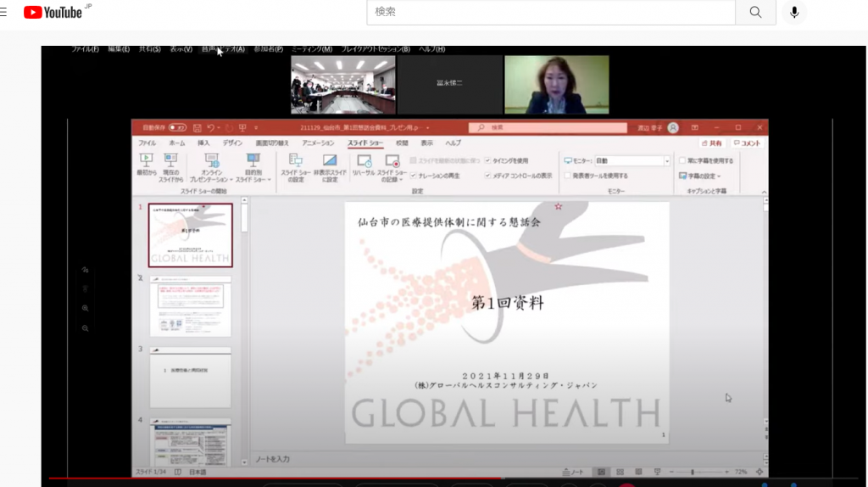Select Normal view icon in status bar

click(601, 472)
